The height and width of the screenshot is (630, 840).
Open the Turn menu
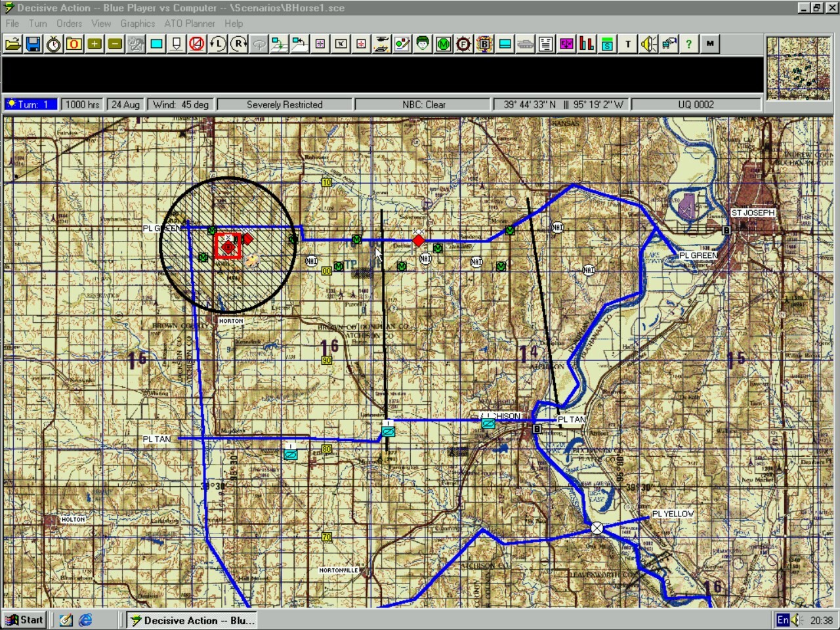(37, 24)
